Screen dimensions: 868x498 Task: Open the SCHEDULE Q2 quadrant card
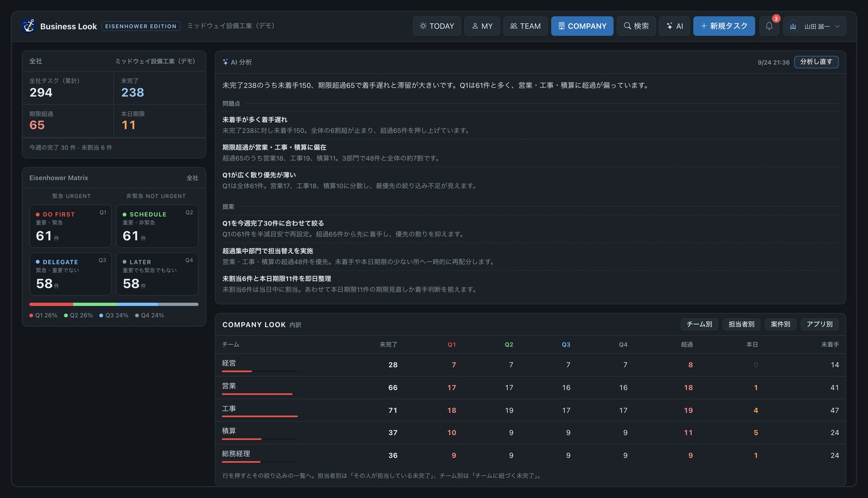coord(157,226)
